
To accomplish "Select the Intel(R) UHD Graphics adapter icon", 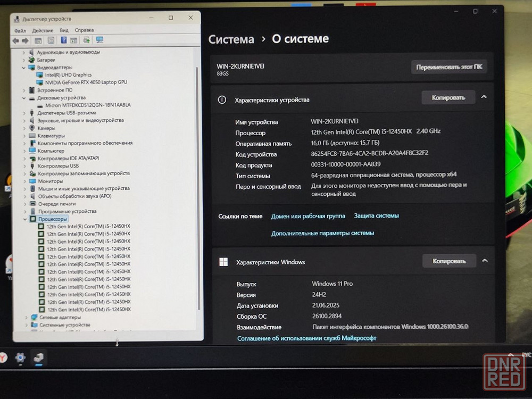I will [x=40, y=75].
